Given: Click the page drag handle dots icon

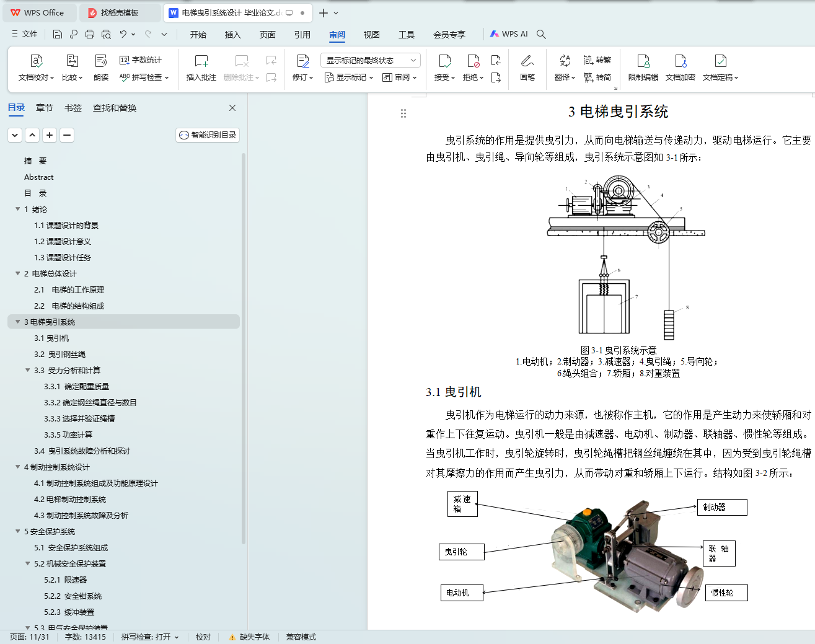Looking at the screenshot, I should [x=403, y=113].
